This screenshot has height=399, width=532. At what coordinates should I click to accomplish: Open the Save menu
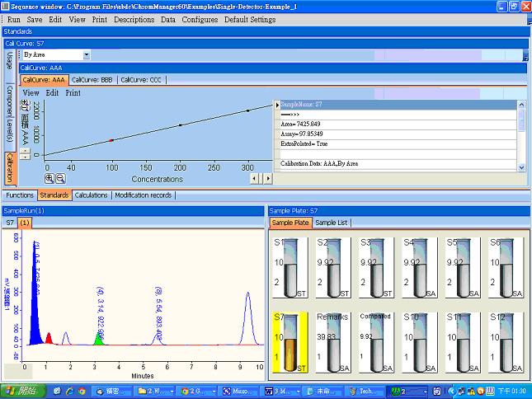click(x=35, y=20)
